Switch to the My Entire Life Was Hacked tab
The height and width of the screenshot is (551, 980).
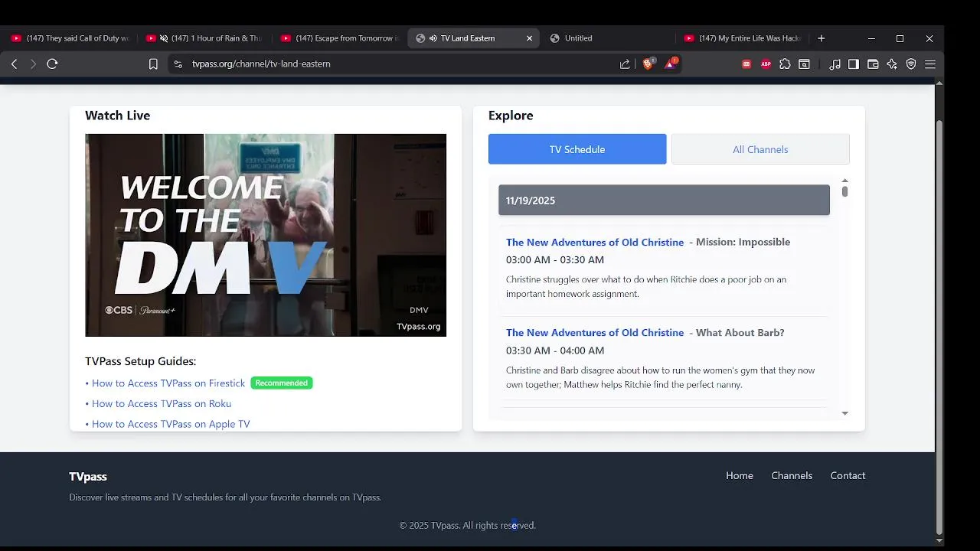743,38
